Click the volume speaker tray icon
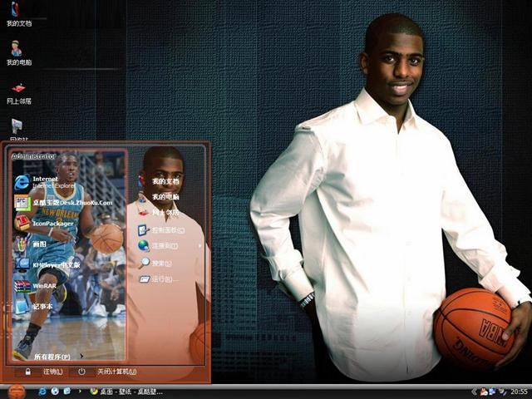Screen dimensions: 532x399 click(x=502, y=392)
